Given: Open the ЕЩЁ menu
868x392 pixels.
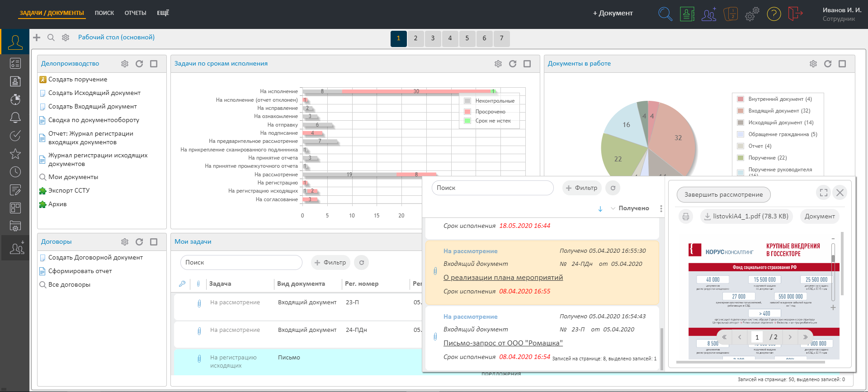Looking at the screenshot, I should (x=163, y=13).
